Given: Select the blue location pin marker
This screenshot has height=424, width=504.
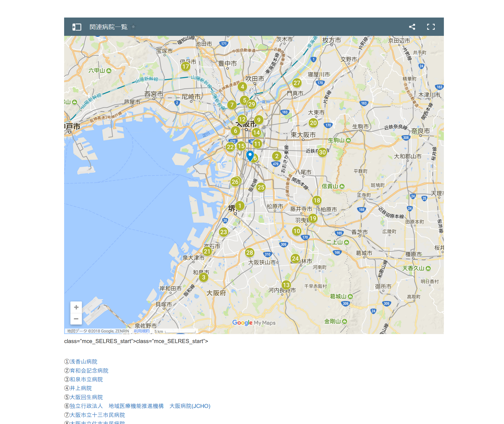Looking at the screenshot, I should pyautogui.click(x=250, y=156).
